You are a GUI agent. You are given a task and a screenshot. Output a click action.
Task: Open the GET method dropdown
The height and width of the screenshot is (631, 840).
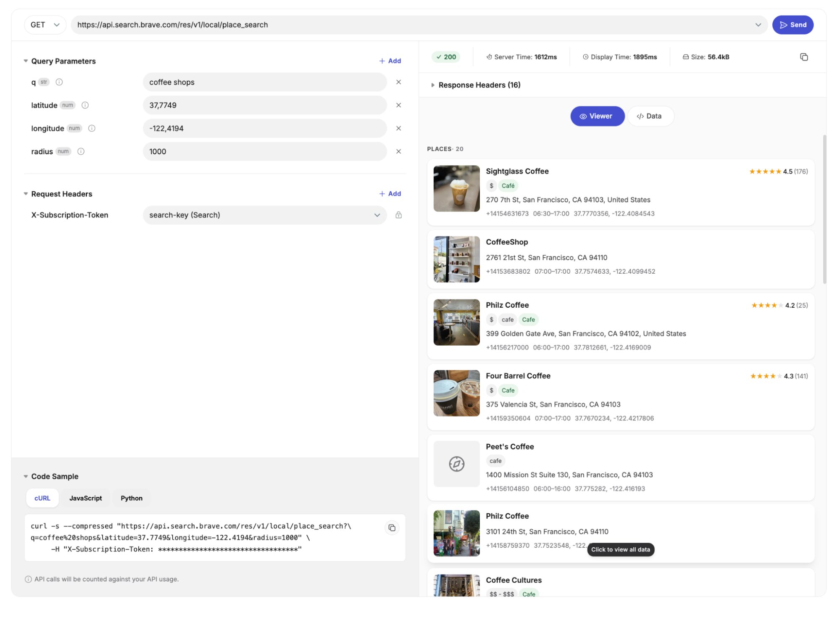pyautogui.click(x=45, y=25)
